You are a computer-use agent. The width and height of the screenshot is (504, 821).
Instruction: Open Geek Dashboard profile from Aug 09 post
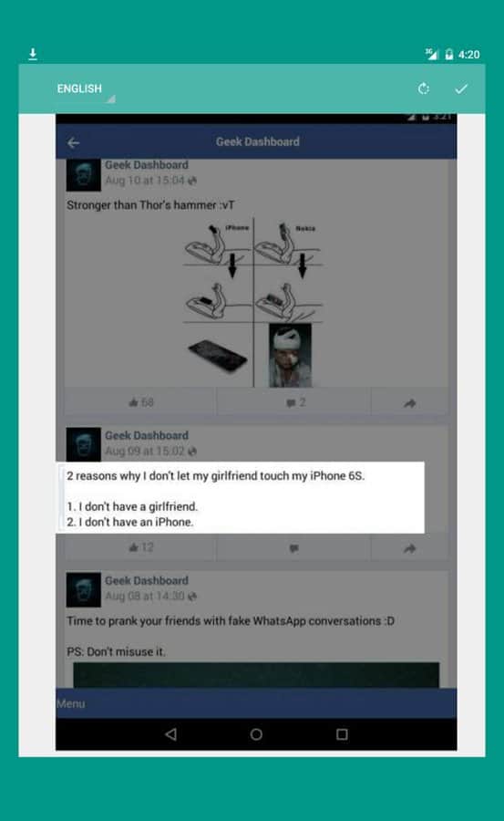tap(147, 436)
